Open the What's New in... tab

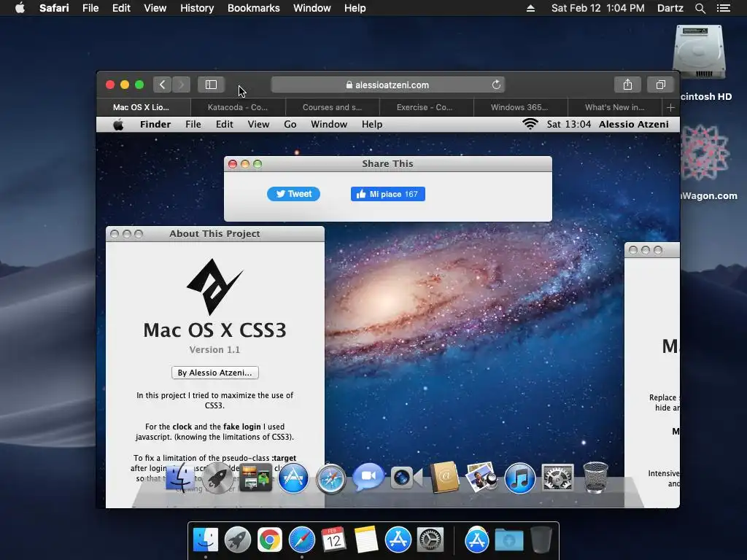click(x=614, y=108)
